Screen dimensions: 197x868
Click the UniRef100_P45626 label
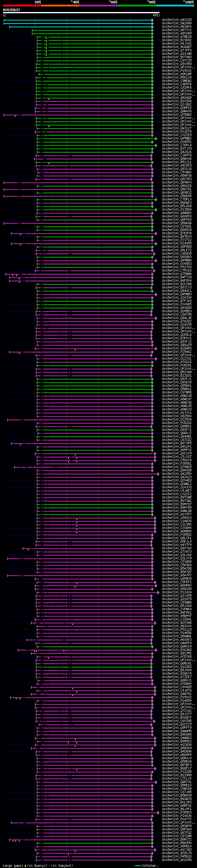(177, 856)
